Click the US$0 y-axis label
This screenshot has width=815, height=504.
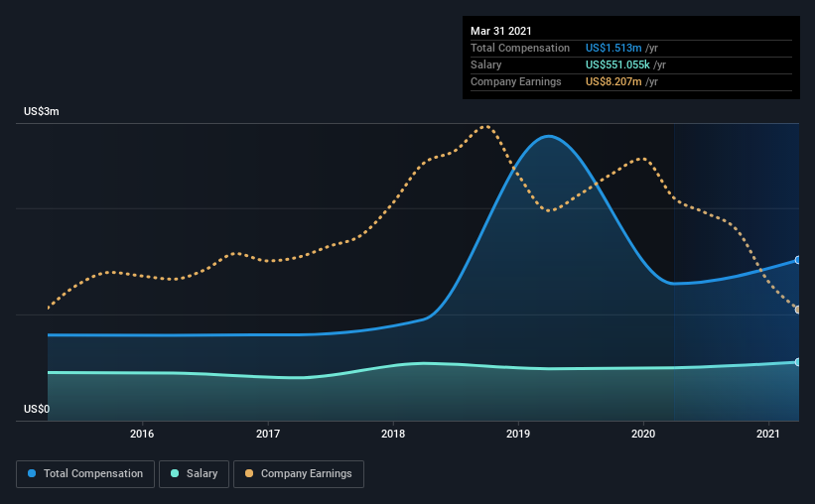[x=37, y=410]
